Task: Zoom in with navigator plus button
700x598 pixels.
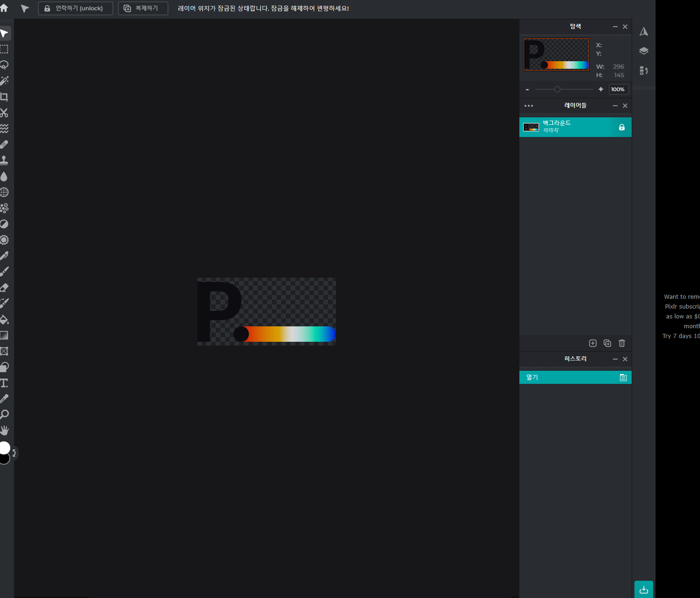Action: click(x=601, y=89)
